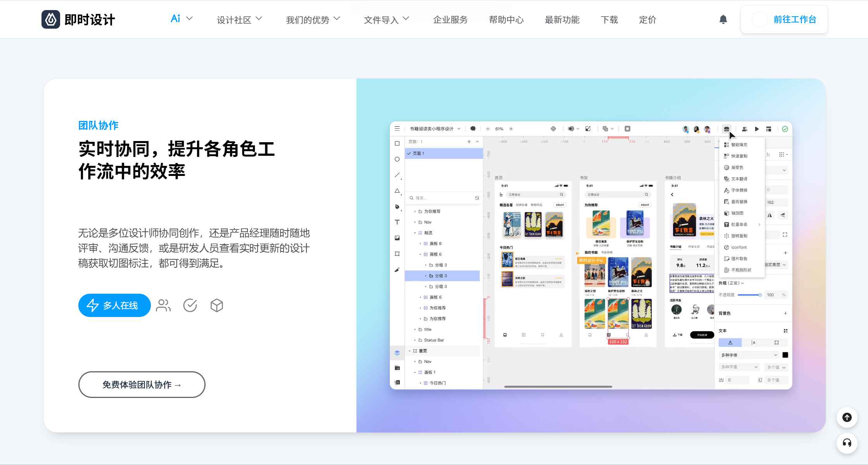The width and height of the screenshot is (868, 465).
Task: Select the text auto-height toggle icon
Action: click(x=753, y=343)
